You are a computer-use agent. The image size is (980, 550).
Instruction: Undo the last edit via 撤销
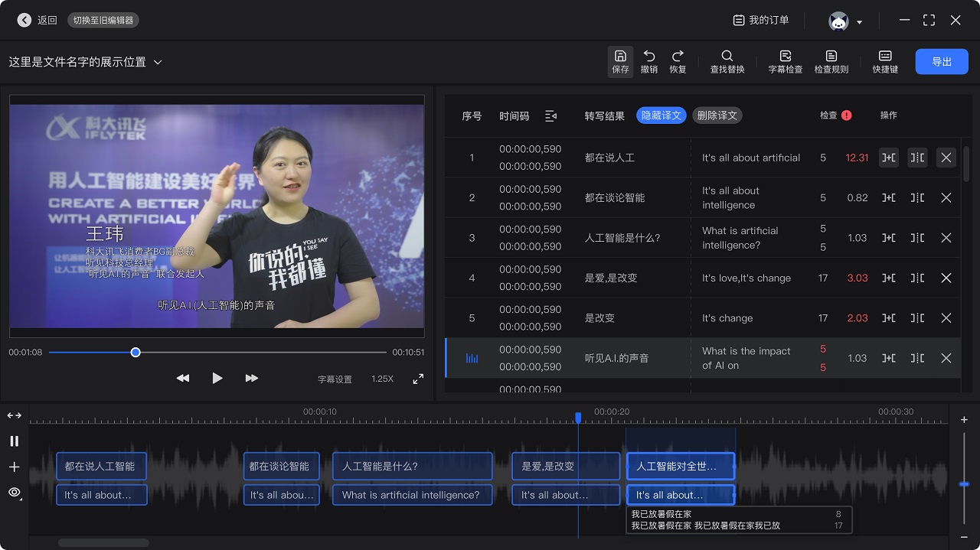[648, 61]
